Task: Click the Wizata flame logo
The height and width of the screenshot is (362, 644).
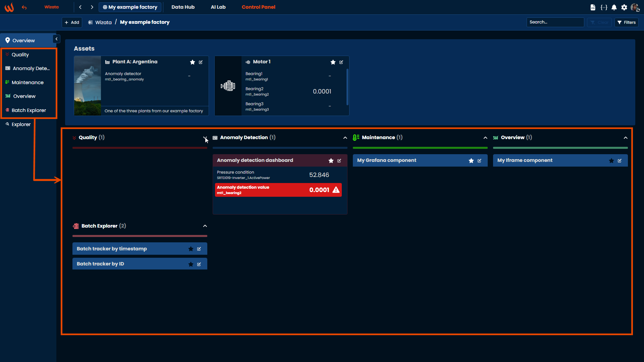Action: (9, 7)
